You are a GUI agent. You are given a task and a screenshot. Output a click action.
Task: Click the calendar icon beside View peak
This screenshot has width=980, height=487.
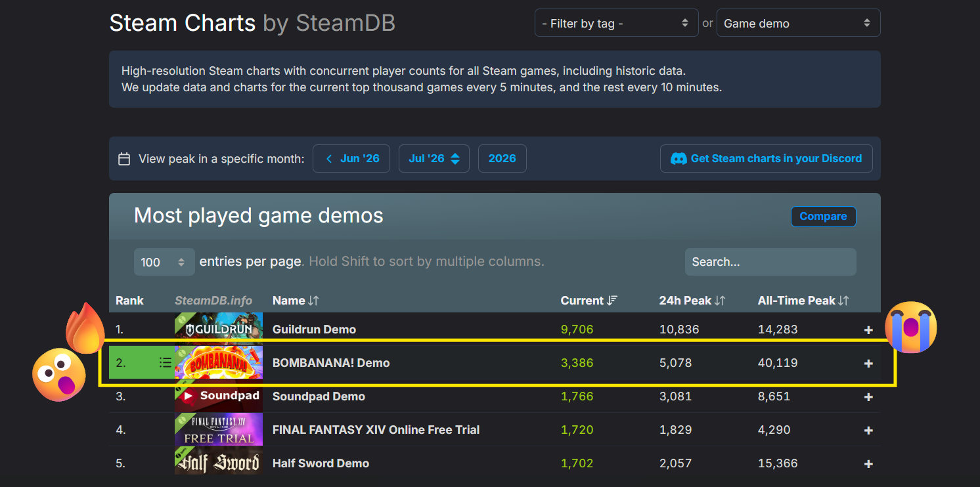pos(123,159)
